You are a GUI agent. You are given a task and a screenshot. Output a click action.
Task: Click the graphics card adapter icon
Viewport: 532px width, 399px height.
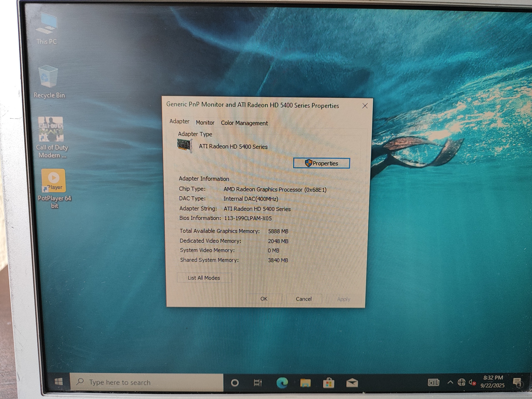click(185, 145)
